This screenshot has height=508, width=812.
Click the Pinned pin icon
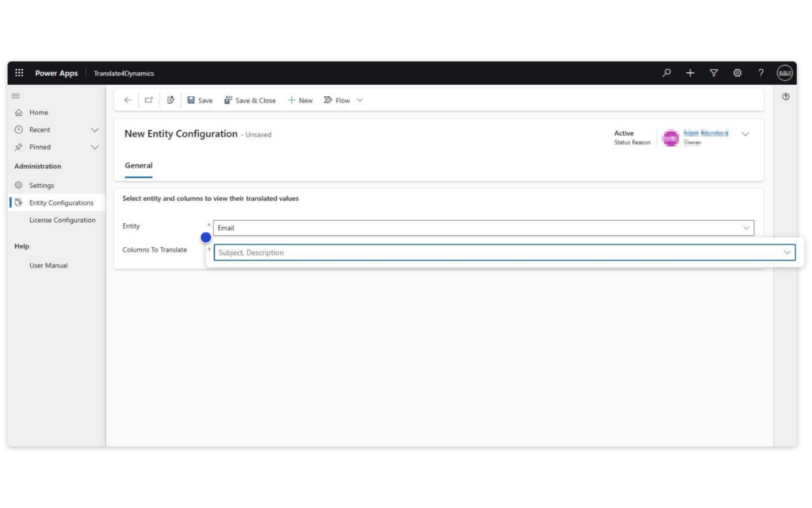tap(19, 147)
